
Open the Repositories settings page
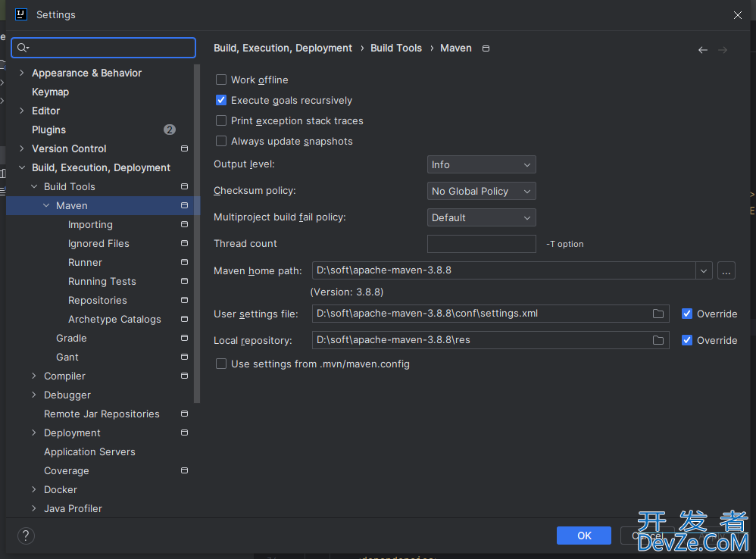click(x=98, y=300)
